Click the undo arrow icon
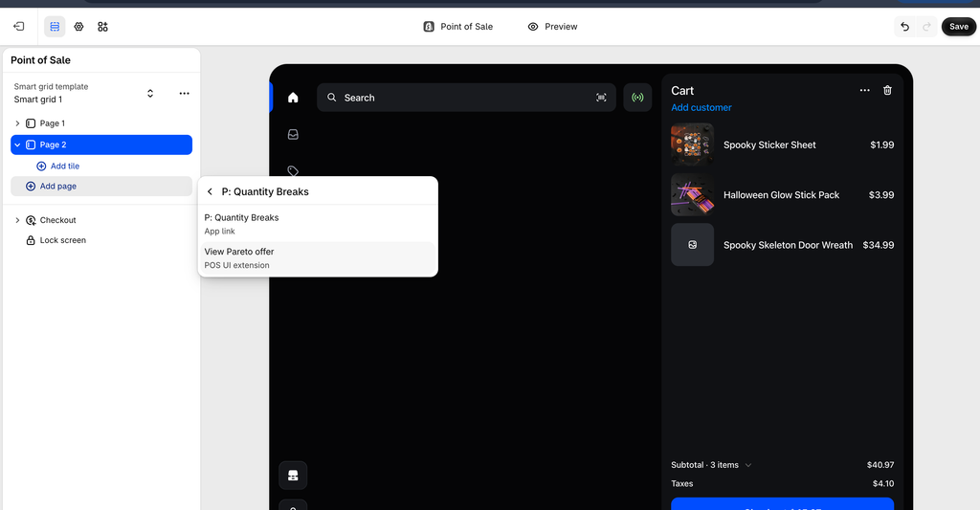 904,26
